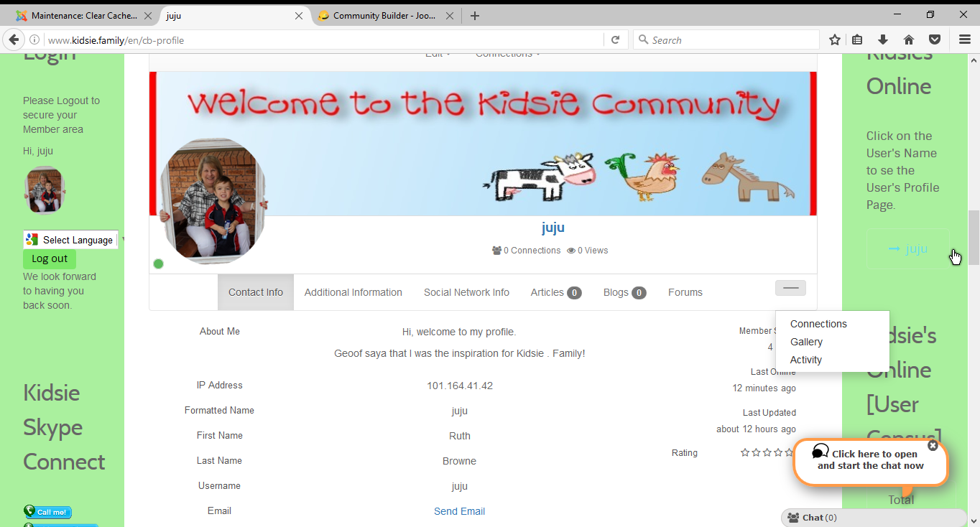Click the third rating star
980x527 pixels.
pos(767,452)
